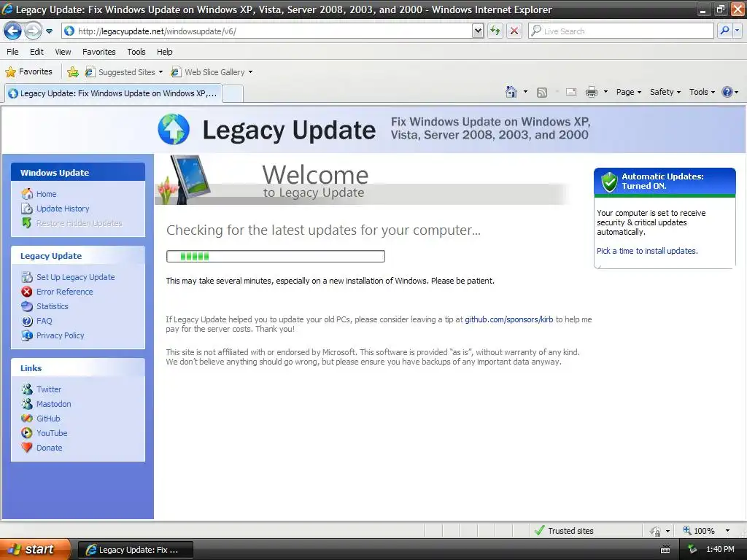The image size is (747, 560).
Task: Expand the zoom level menu arrow
Action: click(x=727, y=531)
